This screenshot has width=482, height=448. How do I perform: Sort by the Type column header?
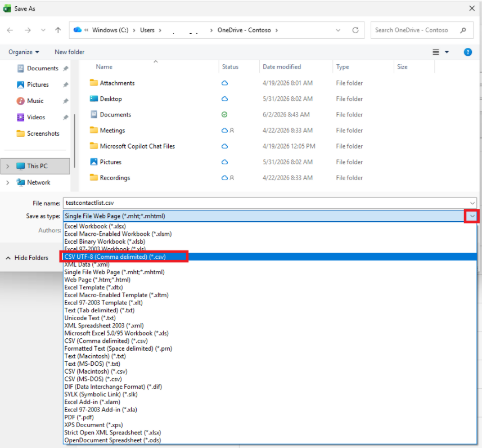pyautogui.click(x=343, y=67)
